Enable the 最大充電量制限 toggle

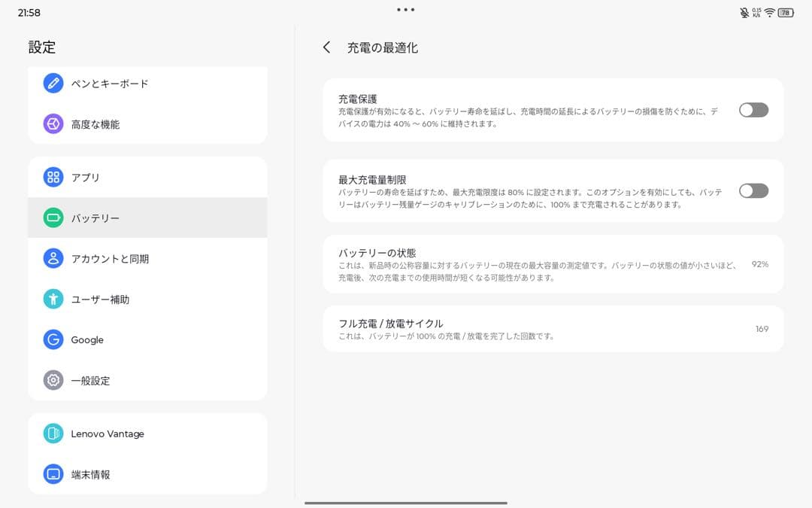pos(753,191)
